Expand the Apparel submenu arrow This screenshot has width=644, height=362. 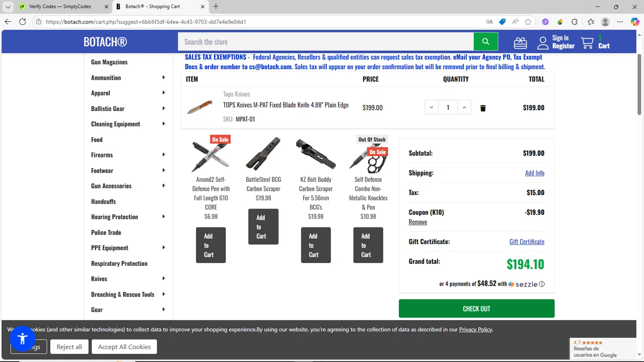(164, 93)
